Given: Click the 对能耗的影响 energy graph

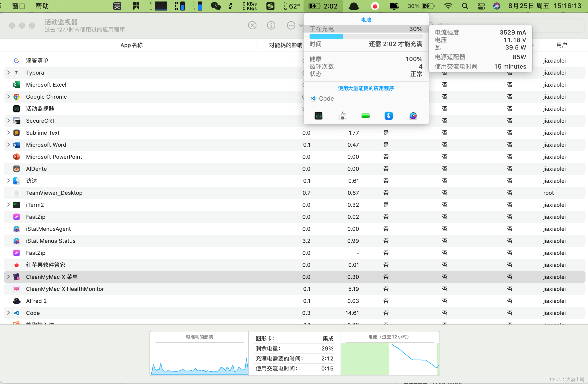Looking at the screenshot, I should tap(199, 359).
